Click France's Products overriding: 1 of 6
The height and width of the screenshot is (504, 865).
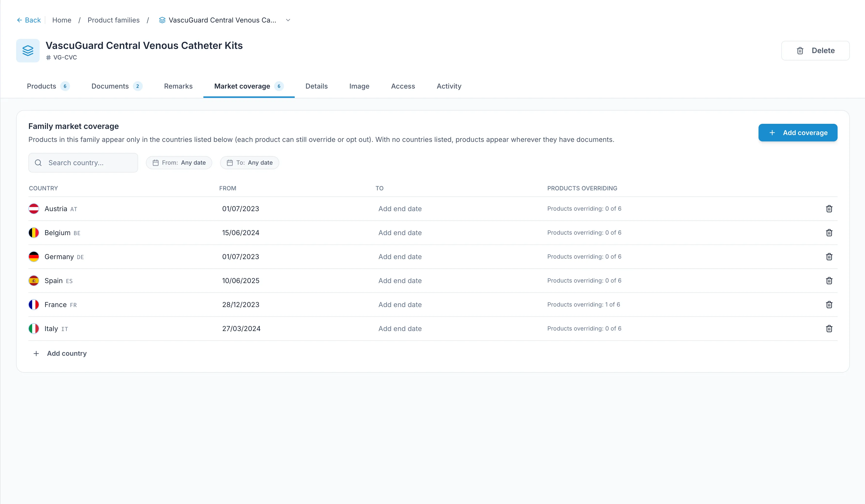(584, 305)
